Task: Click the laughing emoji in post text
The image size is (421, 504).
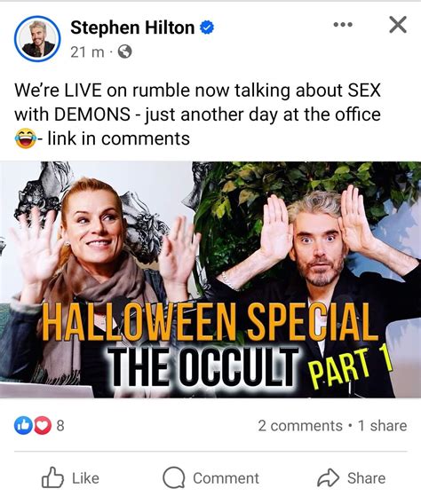Action: click(25, 138)
